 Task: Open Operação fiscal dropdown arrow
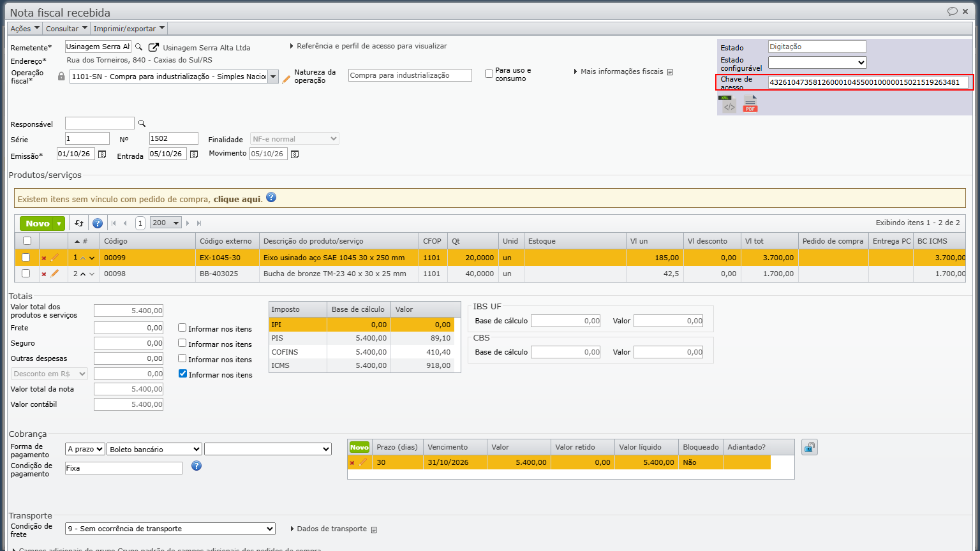pos(273,77)
